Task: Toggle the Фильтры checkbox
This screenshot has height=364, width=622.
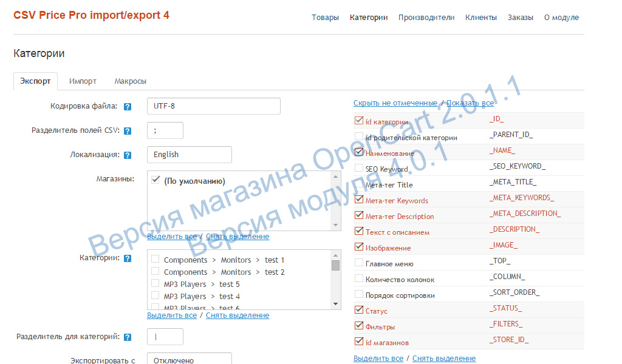Action: point(359,326)
